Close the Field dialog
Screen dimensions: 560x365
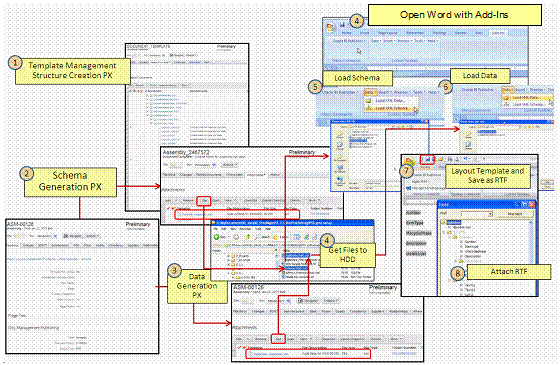pyautogui.click(x=532, y=204)
